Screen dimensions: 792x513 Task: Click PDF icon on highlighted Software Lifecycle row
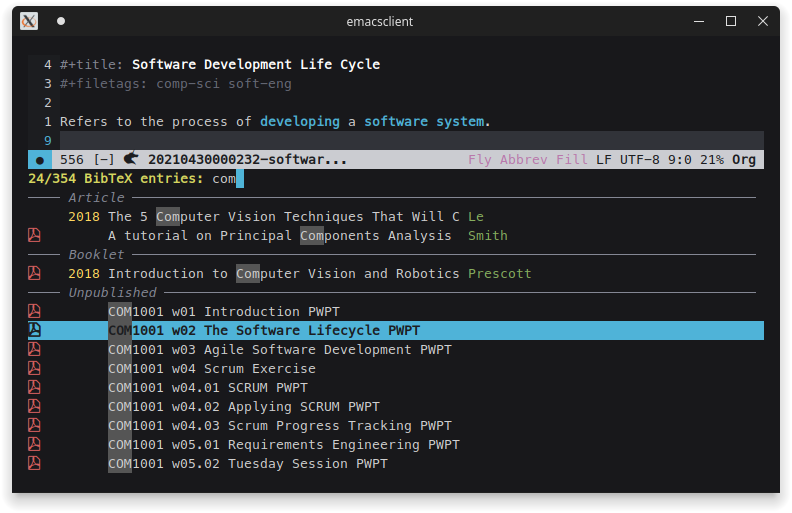[x=34, y=330]
